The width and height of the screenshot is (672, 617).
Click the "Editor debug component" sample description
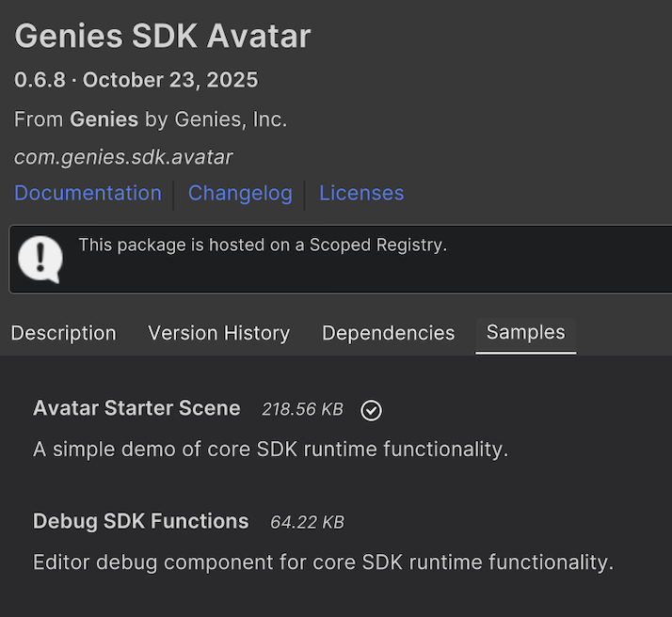pyautogui.click(x=323, y=562)
